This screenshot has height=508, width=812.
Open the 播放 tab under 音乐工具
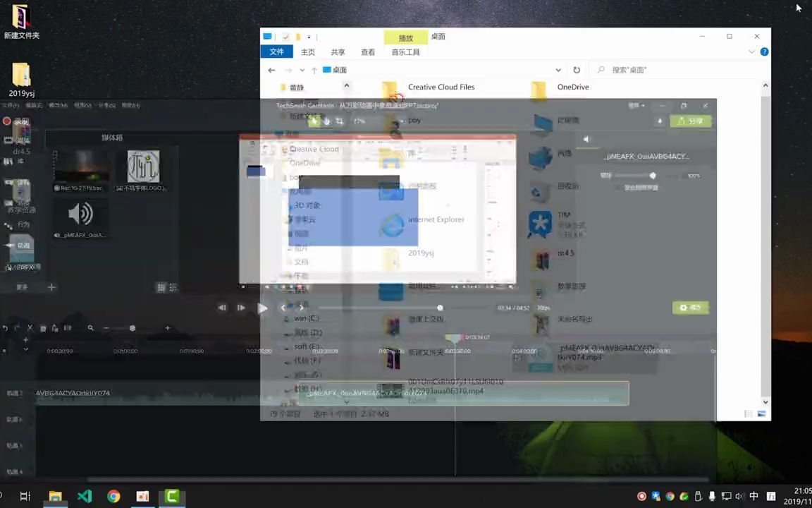(405, 37)
